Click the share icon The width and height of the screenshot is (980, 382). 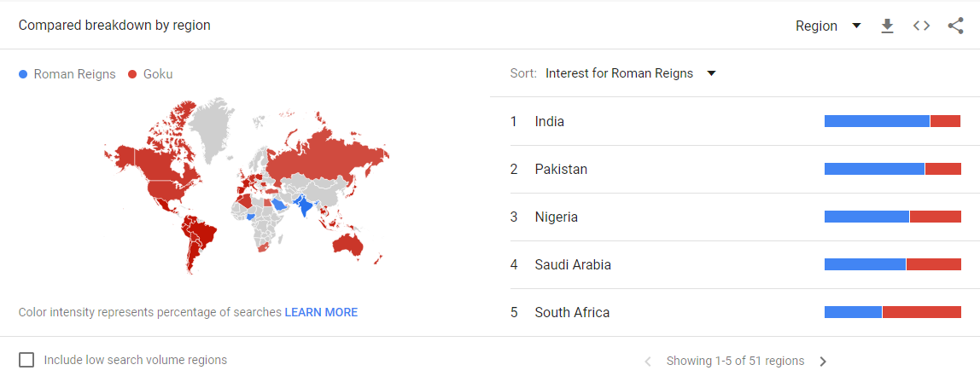coord(955,26)
